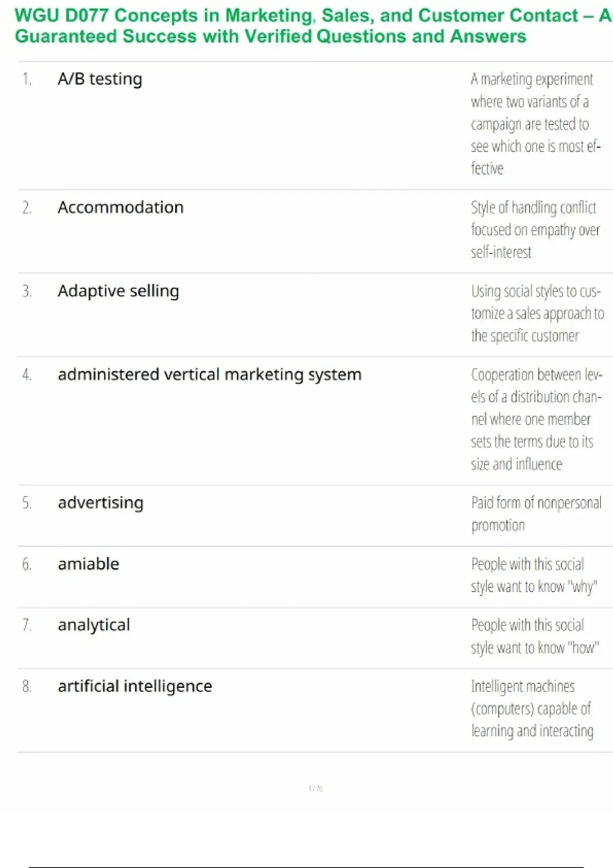
Task: Select the distribution channel cooperation definition
Action: (x=535, y=419)
